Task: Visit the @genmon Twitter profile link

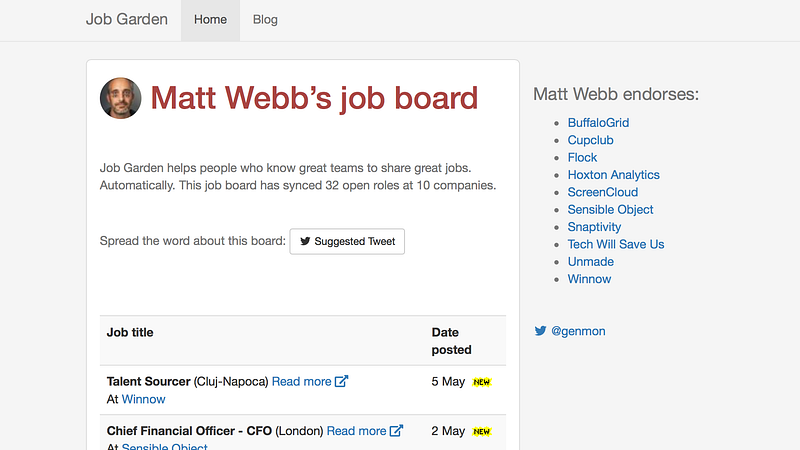Action: click(578, 331)
